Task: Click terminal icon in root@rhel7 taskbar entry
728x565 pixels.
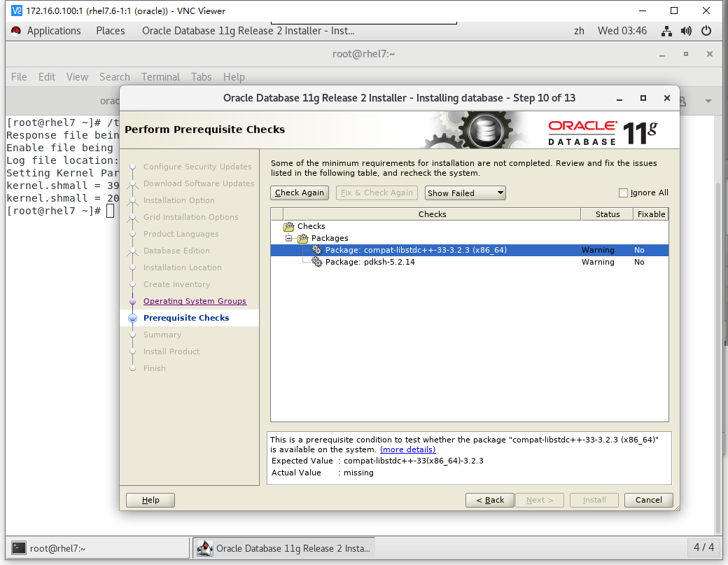Action: point(19,547)
